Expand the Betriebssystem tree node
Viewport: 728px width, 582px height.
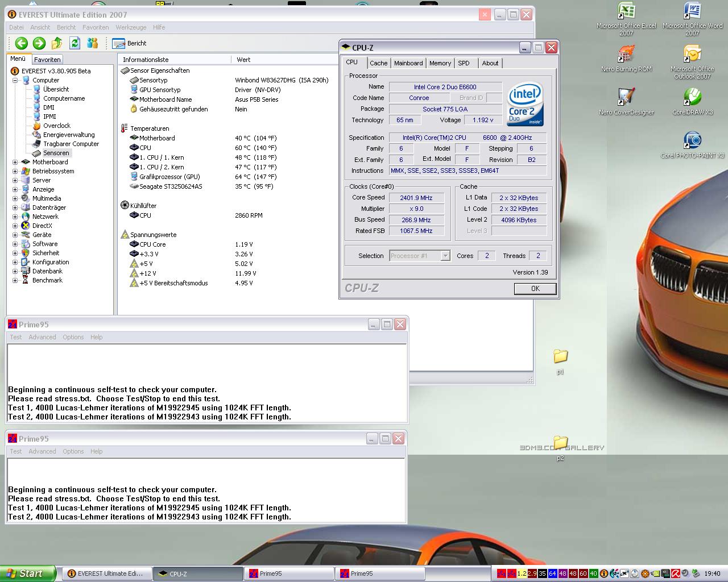pyautogui.click(x=15, y=171)
